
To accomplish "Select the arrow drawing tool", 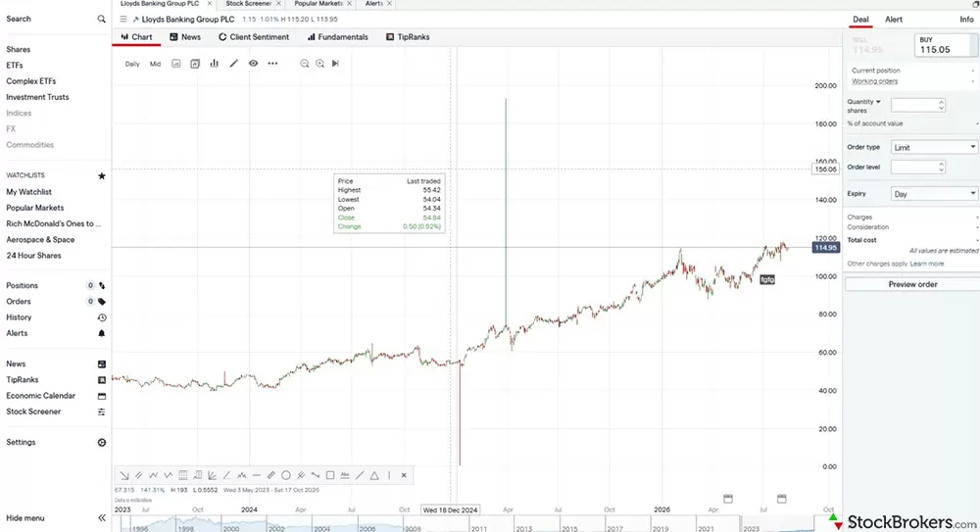I will pyautogui.click(x=124, y=475).
